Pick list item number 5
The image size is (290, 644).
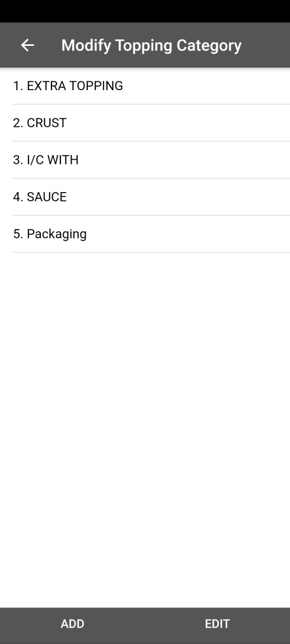(x=145, y=234)
